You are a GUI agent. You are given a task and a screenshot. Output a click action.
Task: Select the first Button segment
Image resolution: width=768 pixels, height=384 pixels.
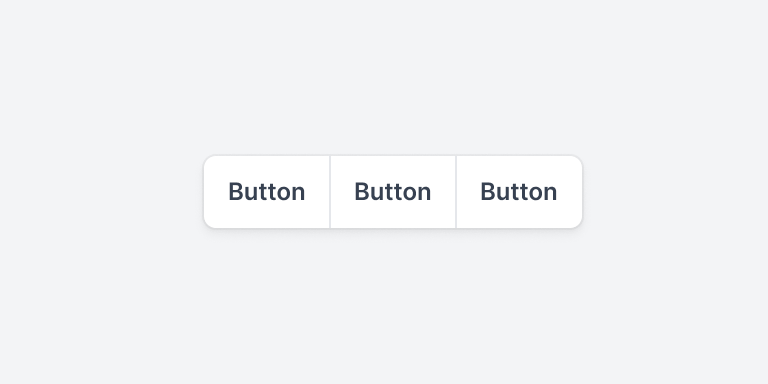pos(267,192)
